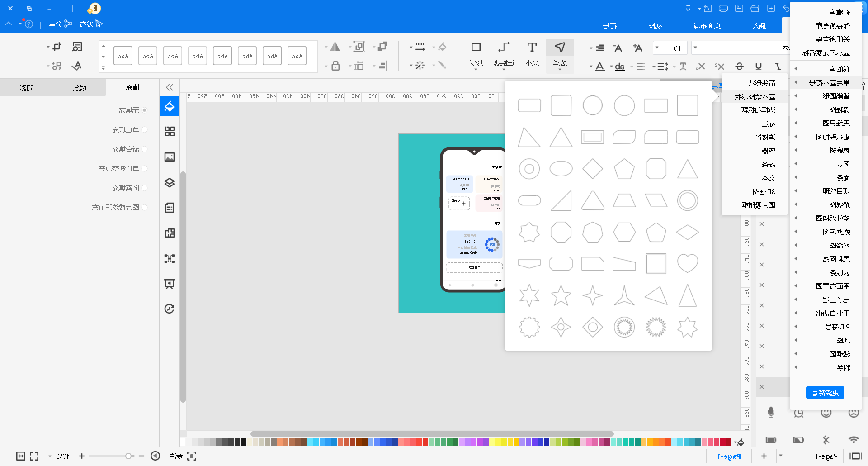Image resolution: width=868 pixels, height=466 pixels.
Task: Collapse the format panel with double chevron
Action: tap(170, 87)
